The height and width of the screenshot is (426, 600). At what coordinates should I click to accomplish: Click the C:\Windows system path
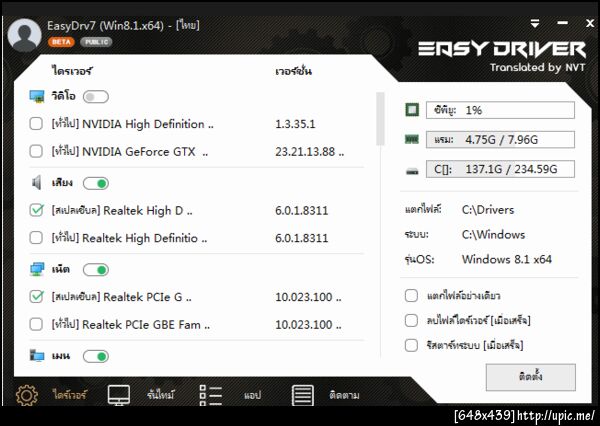(x=493, y=234)
